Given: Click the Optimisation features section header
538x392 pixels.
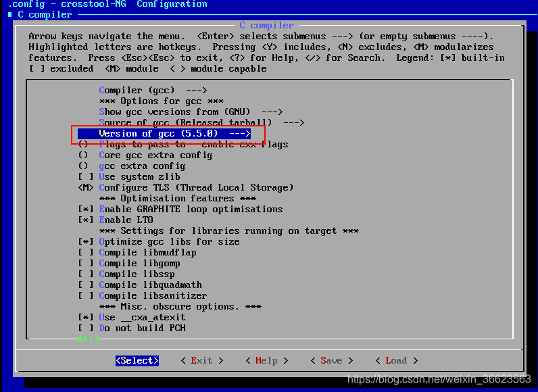Looking at the screenshot, I should coord(178,198).
